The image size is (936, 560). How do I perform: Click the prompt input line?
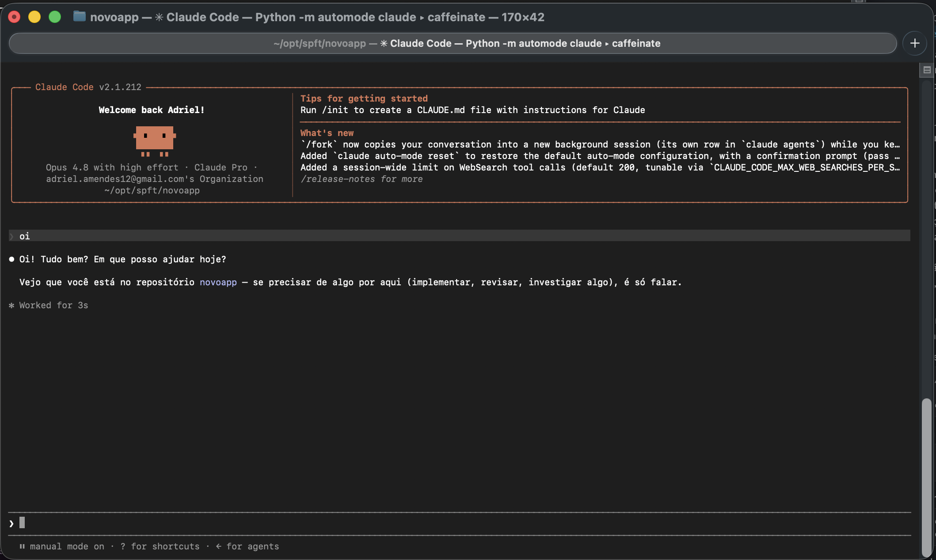click(460, 523)
